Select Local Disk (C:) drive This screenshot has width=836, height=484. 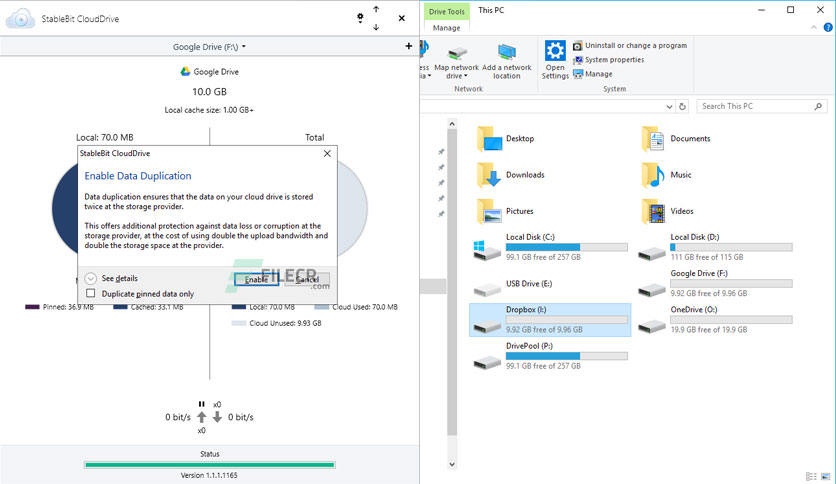[x=550, y=247]
